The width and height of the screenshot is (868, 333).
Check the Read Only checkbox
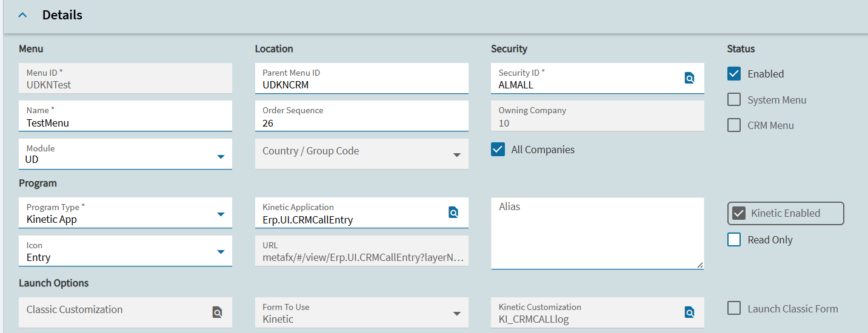coord(734,240)
